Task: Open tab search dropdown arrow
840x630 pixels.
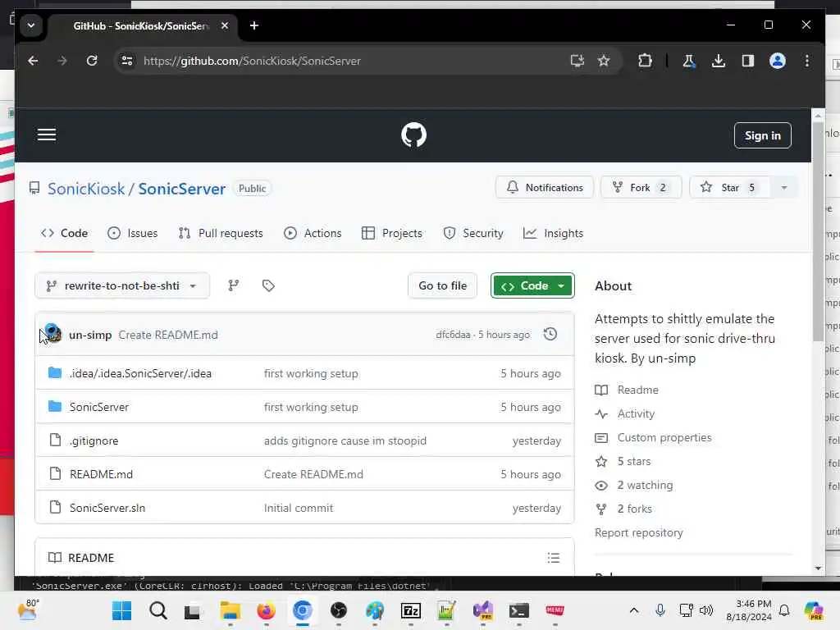Action: 31,25
